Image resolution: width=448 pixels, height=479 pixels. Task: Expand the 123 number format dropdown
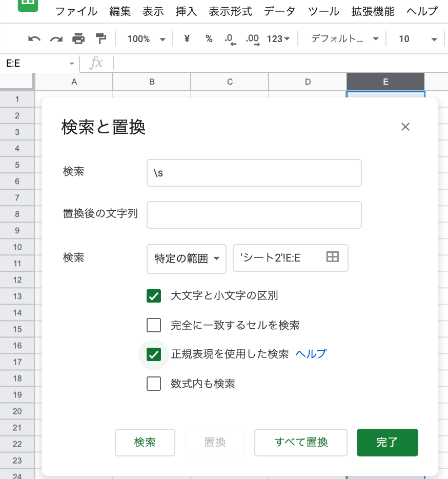[278, 39]
